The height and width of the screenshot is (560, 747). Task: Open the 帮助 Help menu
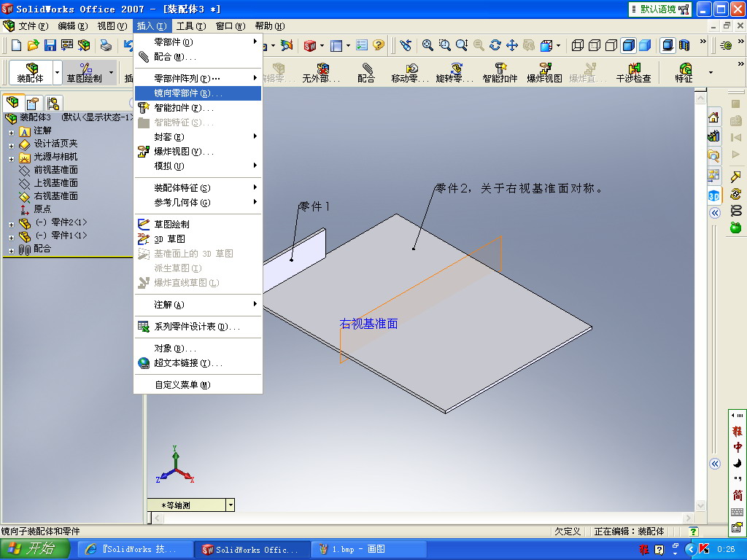click(x=270, y=26)
